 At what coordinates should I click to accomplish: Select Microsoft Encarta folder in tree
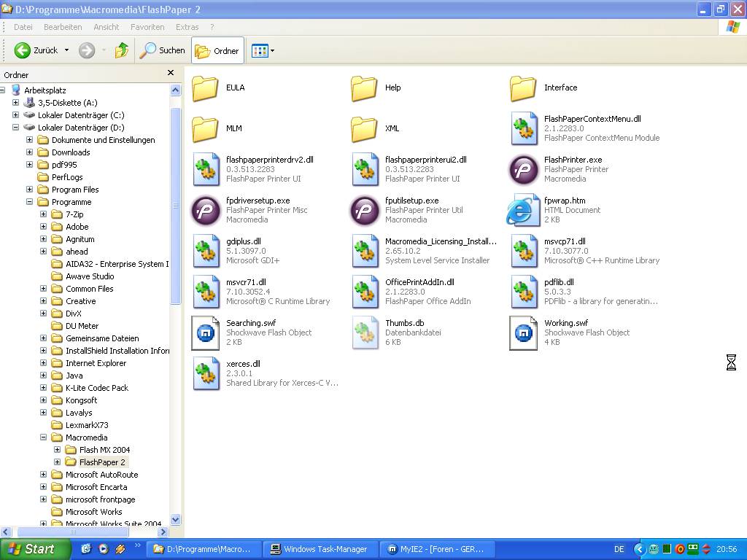pos(96,486)
